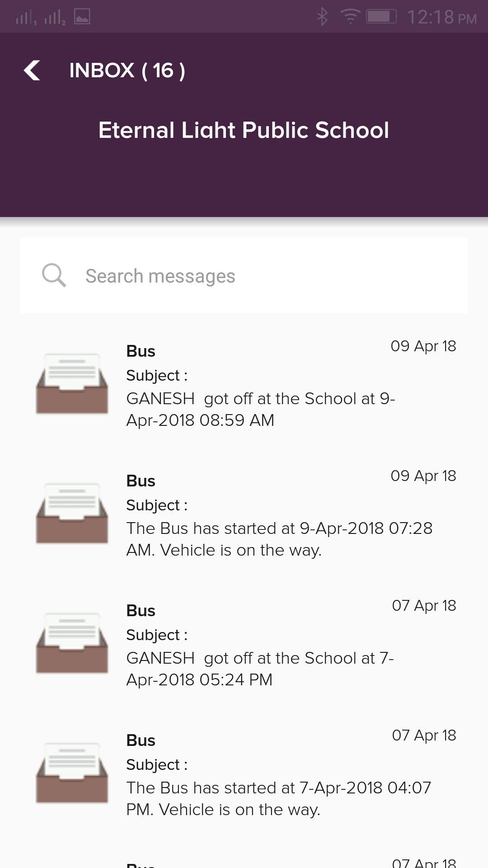The height and width of the screenshot is (868, 488).
Task: Tap the battery icon in status bar
Action: point(381,17)
